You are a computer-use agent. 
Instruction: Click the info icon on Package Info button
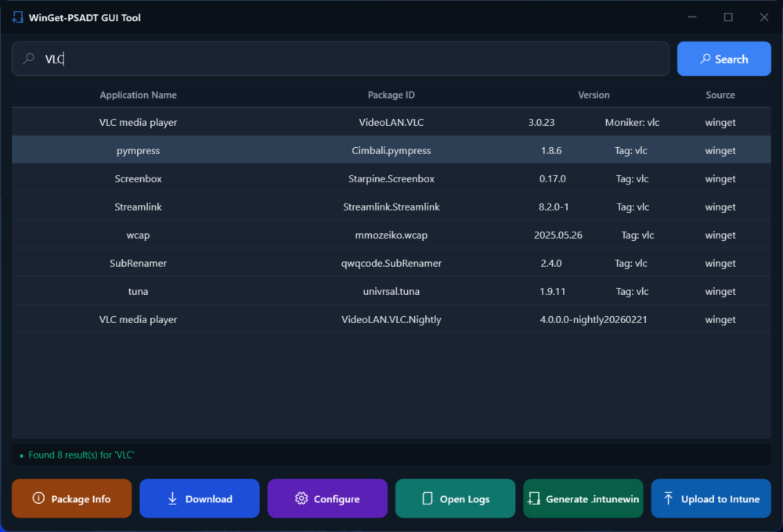click(38, 498)
